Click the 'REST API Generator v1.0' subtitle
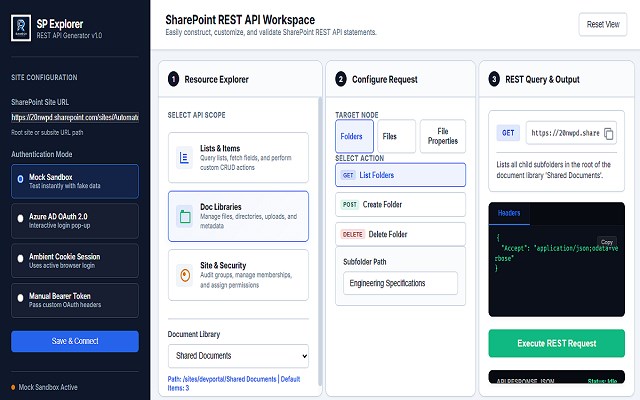The image size is (640, 400). pos(69,36)
